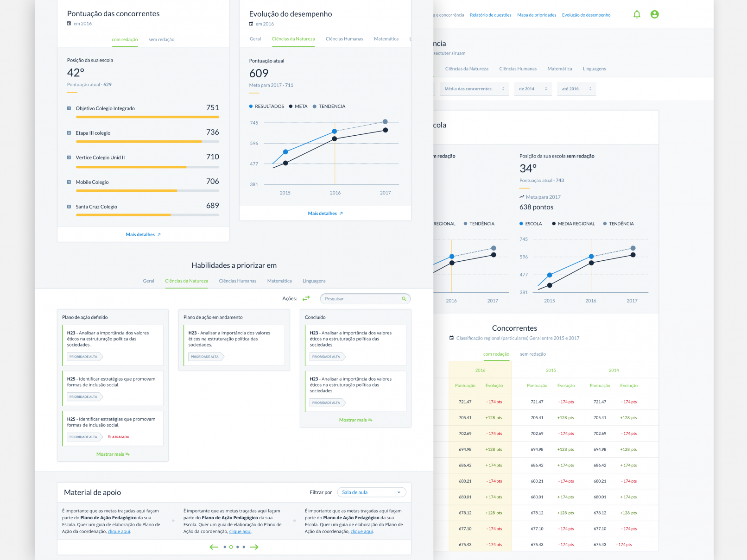747x560 pixels.
Task: Select Ciências Humanas tab in Evolução do desempenho
Action: tap(344, 39)
